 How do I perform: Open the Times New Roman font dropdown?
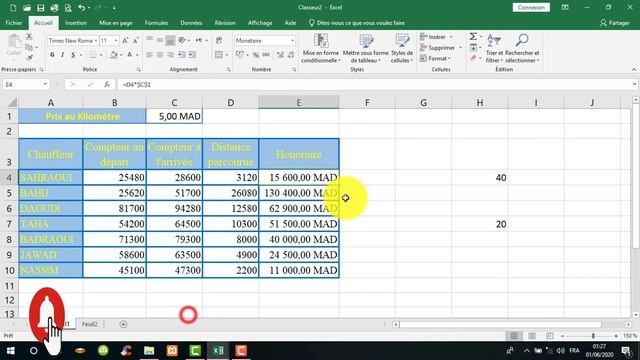[x=96, y=40]
